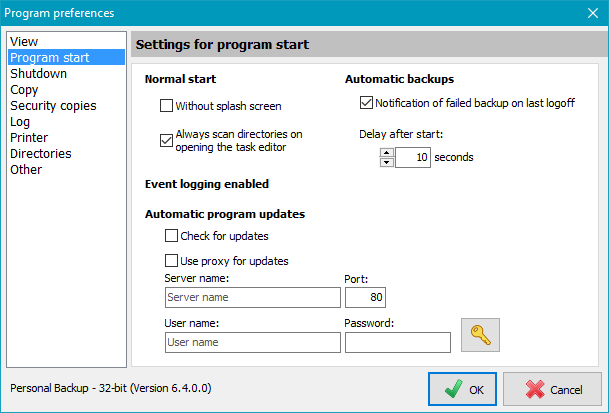Click the key icon to show password

[x=480, y=335]
